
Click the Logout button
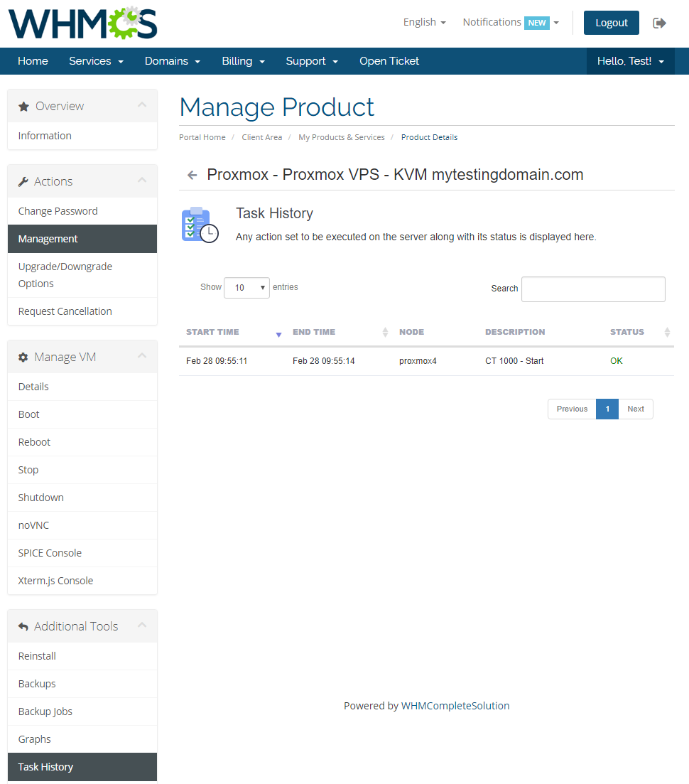coord(611,23)
